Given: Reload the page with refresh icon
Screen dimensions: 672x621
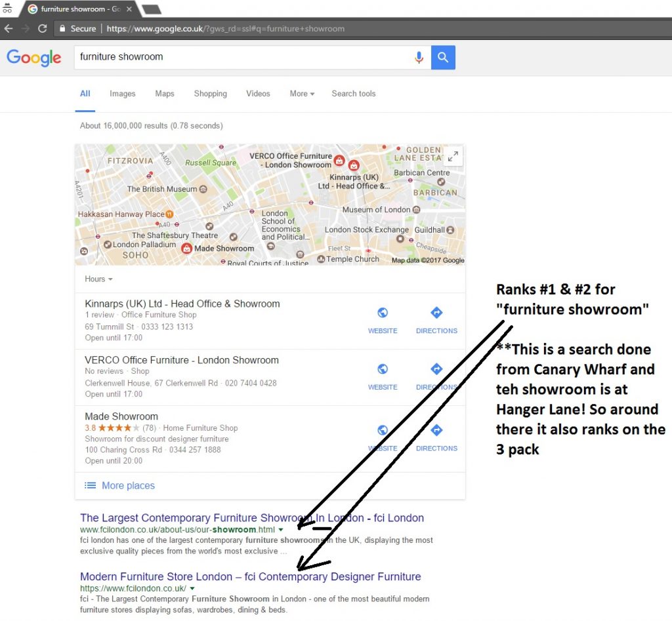Looking at the screenshot, I should click(42, 29).
